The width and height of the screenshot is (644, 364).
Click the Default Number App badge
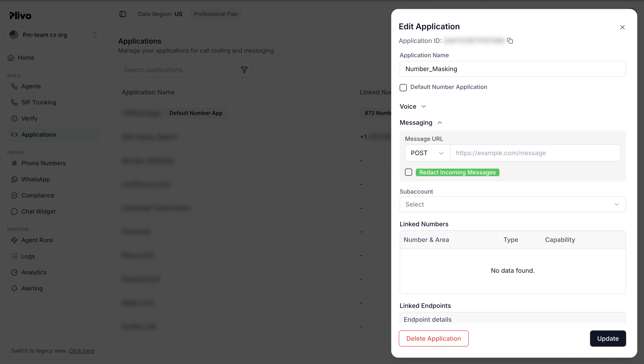[196, 113]
